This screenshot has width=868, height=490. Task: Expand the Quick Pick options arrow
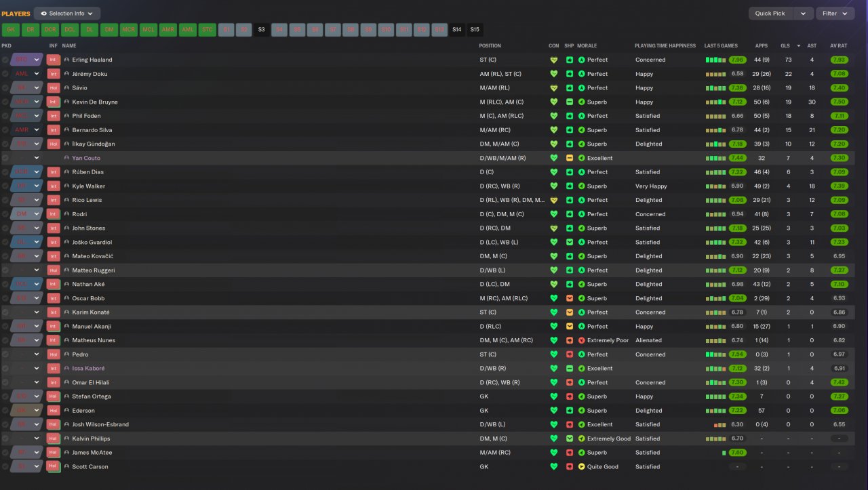click(804, 14)
